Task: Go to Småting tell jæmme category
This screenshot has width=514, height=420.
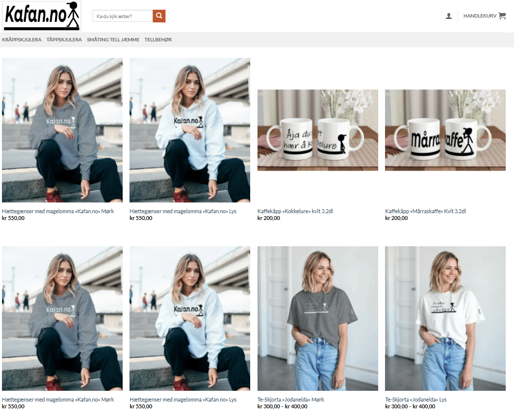Action: 113,40
